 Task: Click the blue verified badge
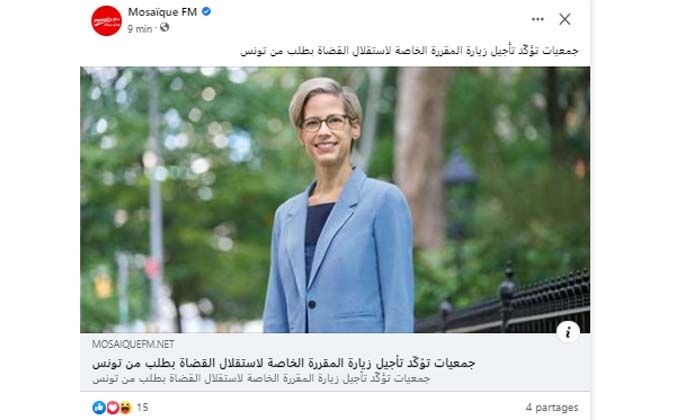[x=206, y=12]
